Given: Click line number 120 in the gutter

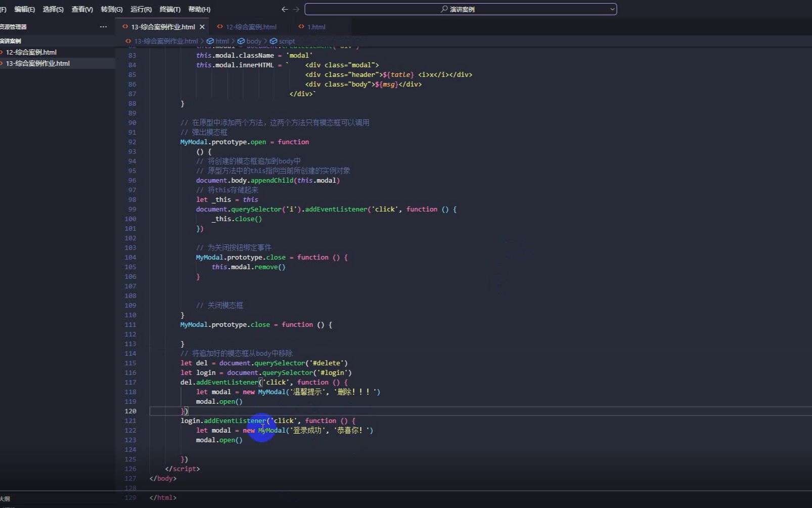Looking at the screenshot, I should coord(130,411).
